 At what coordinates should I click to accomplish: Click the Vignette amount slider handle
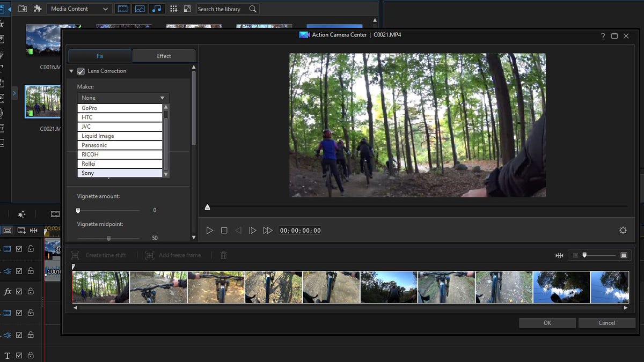(x=78, y=210)
